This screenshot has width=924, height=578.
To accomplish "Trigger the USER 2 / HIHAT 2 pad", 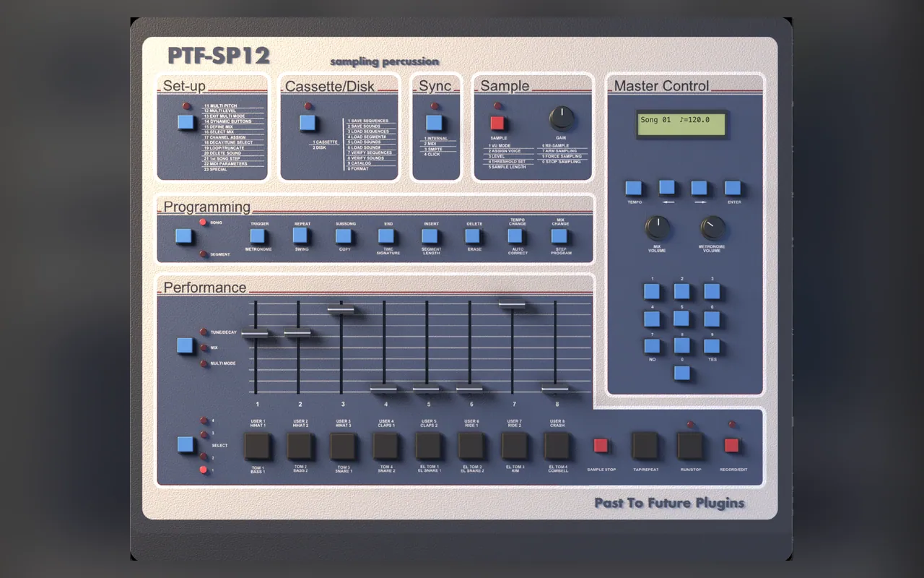I will click(x=300, y=447).
